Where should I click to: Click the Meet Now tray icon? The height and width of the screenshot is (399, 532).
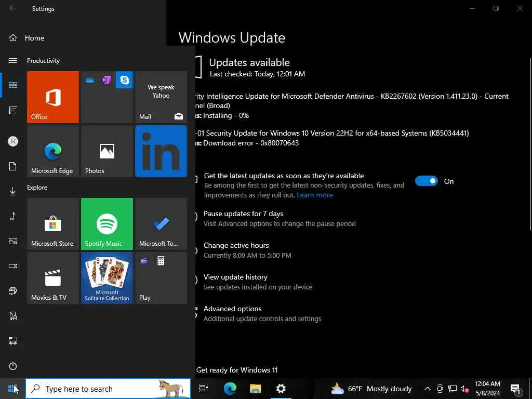[x=440, y=389]
